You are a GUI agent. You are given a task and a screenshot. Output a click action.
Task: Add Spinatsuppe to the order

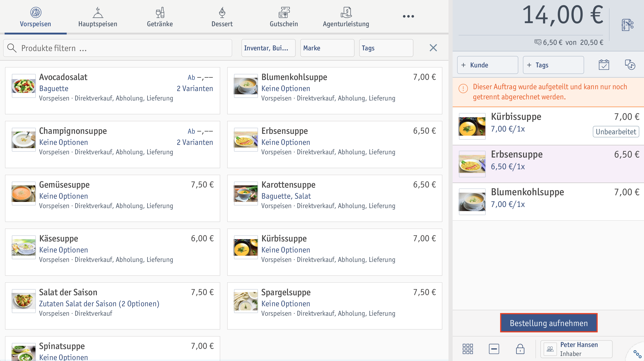(x=112, y=349)
